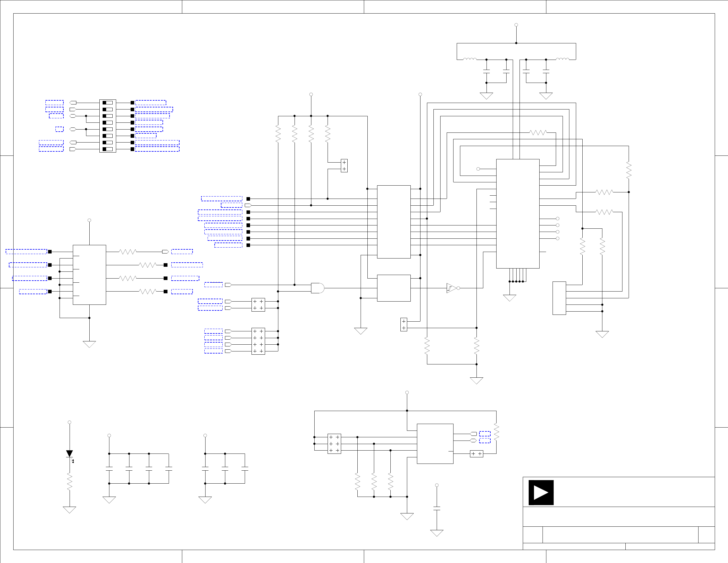Toggle the second DIP switch slider from top
The height and width of the screenshot is (563, 728).
pyautogui.click(x=108, y=109)
